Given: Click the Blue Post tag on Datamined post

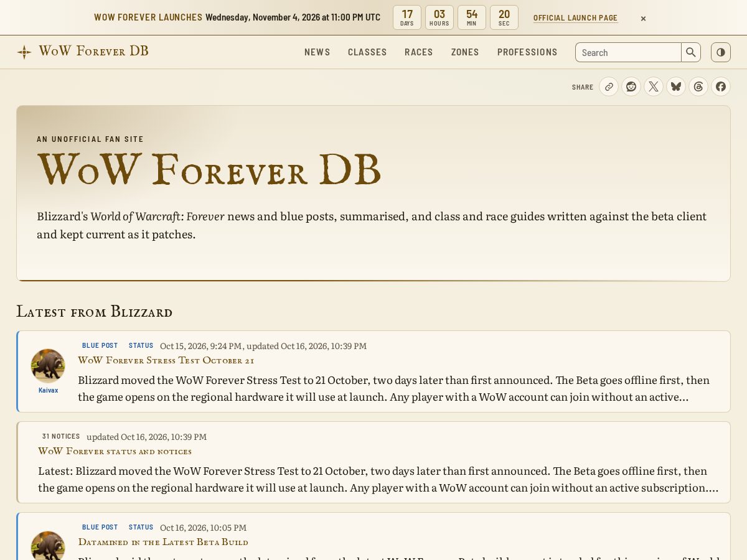Looking at the screenshot, I should [x=100, y=527].
